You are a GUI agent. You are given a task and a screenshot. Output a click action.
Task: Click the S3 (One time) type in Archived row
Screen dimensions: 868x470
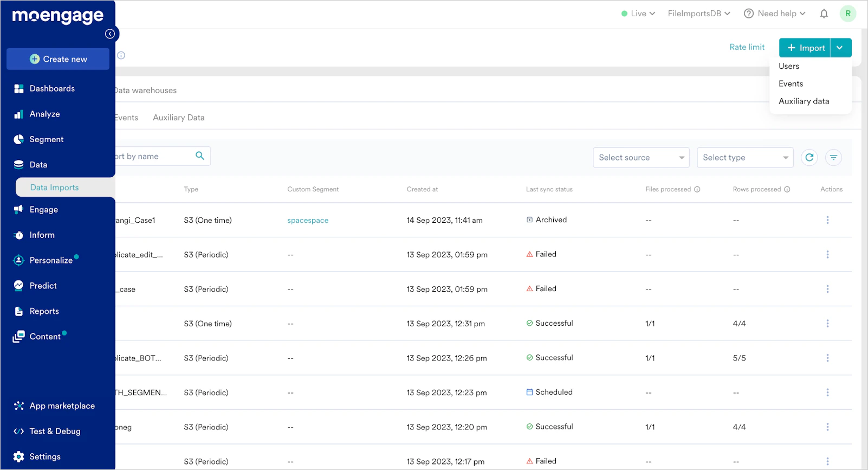(x=208, y=220)
